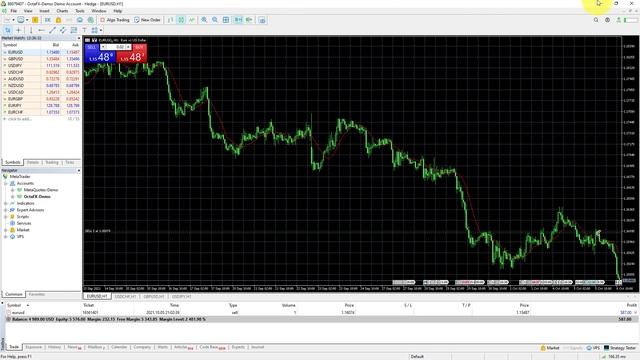Open the Profiles dropdown arrow

coord(27,20)
